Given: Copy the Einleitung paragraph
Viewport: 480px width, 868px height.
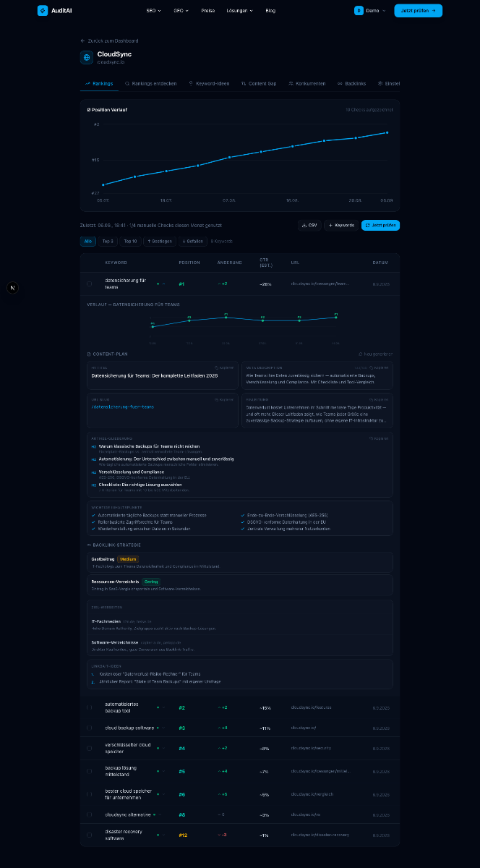Looking at the screenshot, I should click(378, 399).
